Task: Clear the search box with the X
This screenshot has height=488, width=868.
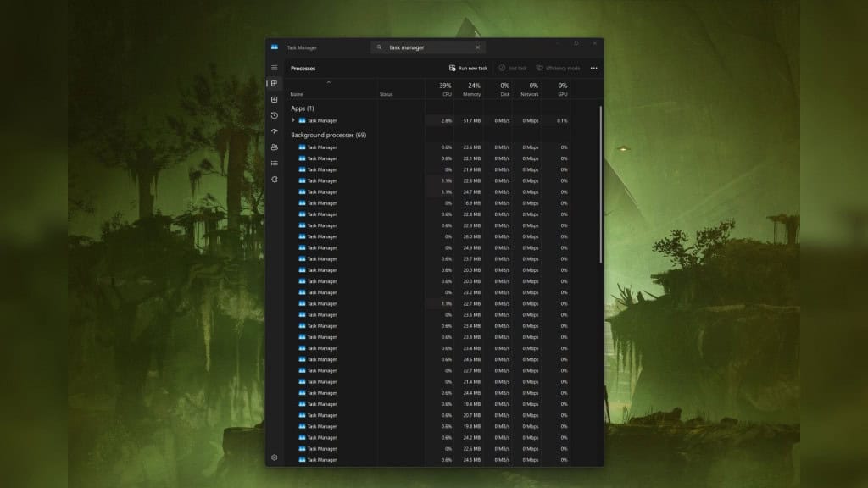Action: click(x=477, y=47)
